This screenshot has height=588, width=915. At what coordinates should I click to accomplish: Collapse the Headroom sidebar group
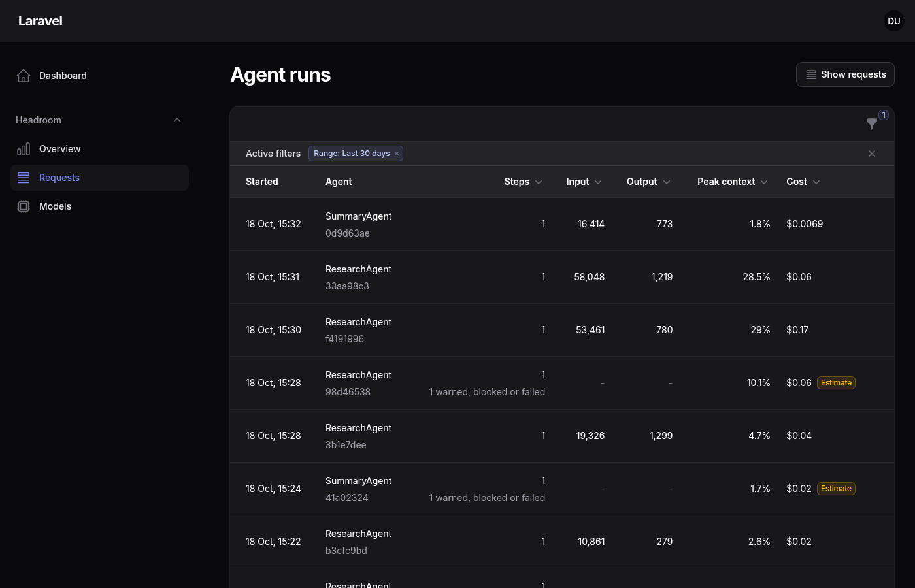[x=177, y=120]
